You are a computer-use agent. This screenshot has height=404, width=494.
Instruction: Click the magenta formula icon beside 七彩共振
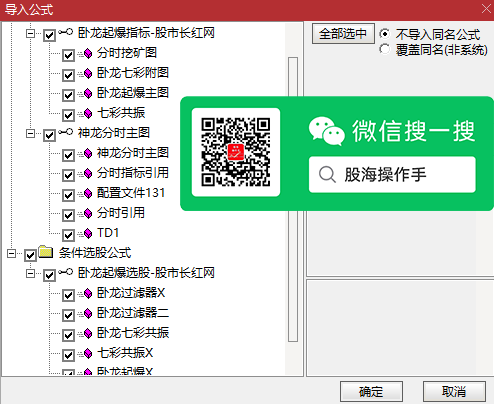pyautogui.click(x=88, y=114)
